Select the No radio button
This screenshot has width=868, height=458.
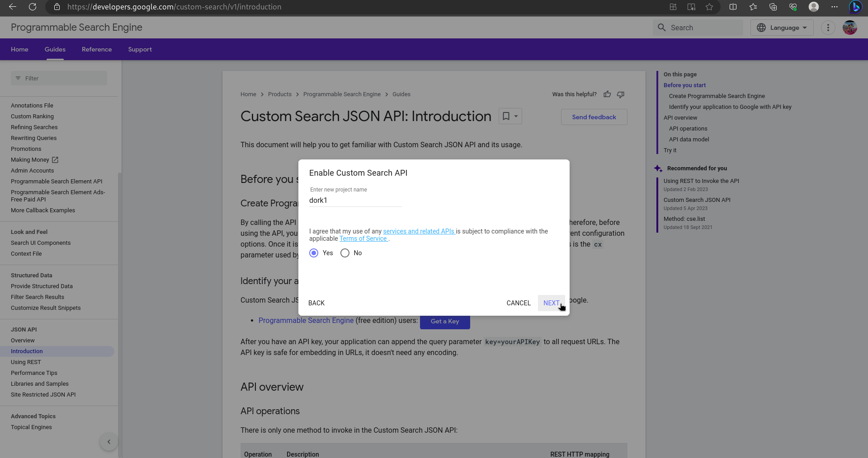pos(345,253)
